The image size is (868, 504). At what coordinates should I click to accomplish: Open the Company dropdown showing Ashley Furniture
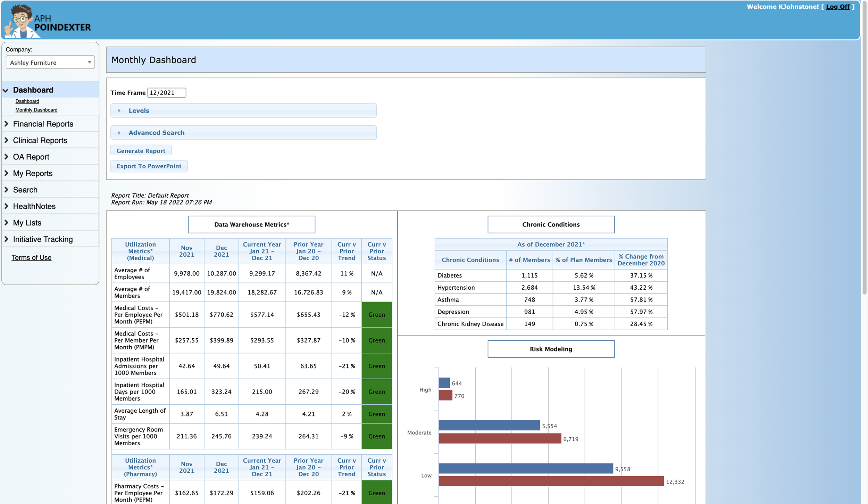50,63
